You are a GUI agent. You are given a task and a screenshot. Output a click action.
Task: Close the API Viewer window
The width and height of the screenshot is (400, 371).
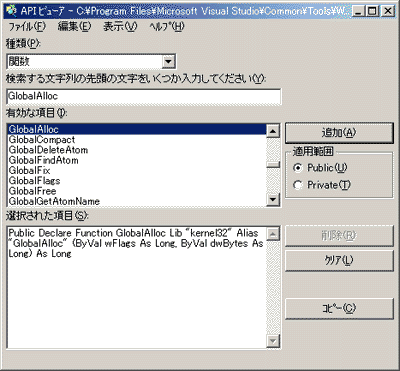tap(387, 12)
